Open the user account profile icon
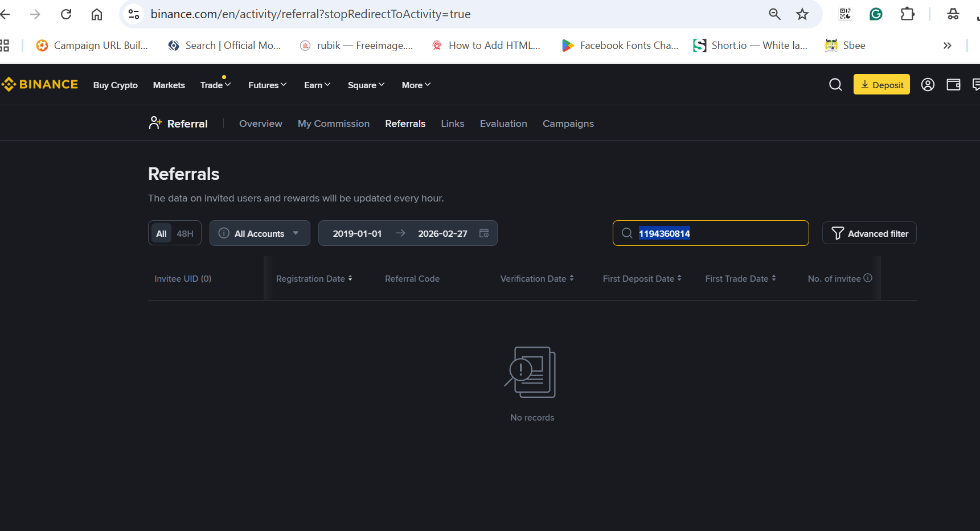 tap(928, 85)
